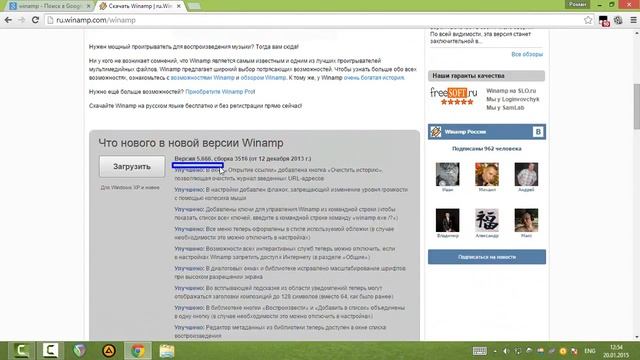This screenshot has height=360, width=640.
Task: Close the winamp Google search tab
Action: click(x=89, y=6)
